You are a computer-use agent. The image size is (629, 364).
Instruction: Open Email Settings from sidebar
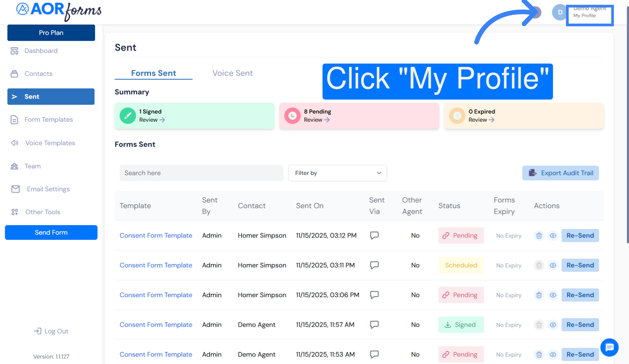48,189
